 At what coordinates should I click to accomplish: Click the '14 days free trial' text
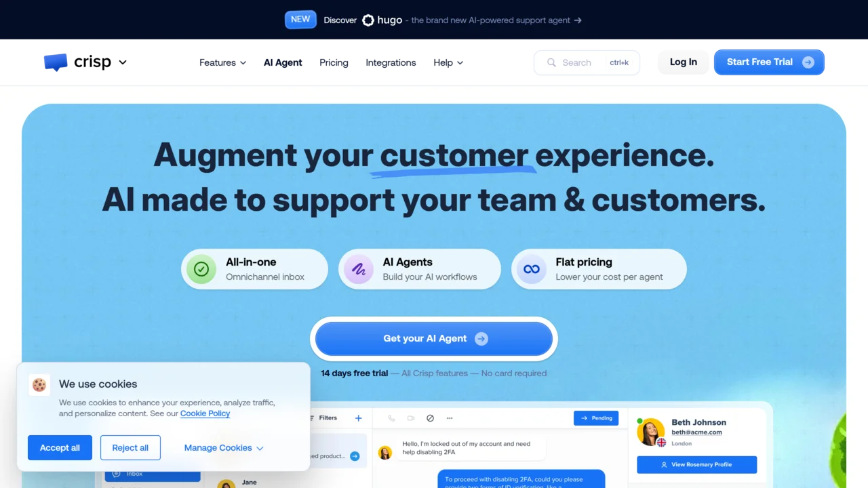point(354,373)
